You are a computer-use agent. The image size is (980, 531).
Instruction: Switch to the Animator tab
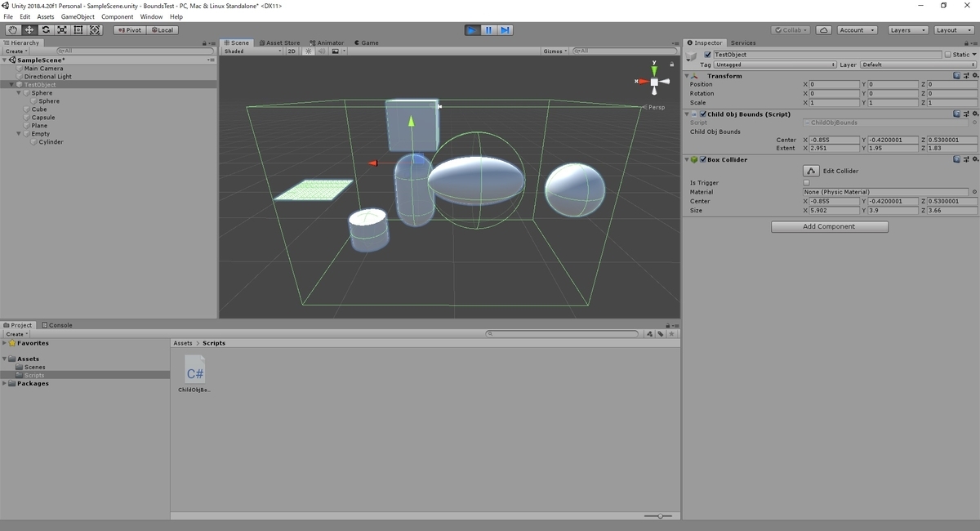(x=327, y=42)
